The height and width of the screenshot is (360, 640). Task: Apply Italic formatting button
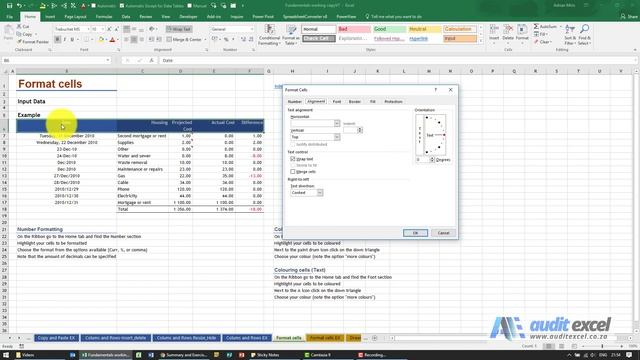pos(65,40)
